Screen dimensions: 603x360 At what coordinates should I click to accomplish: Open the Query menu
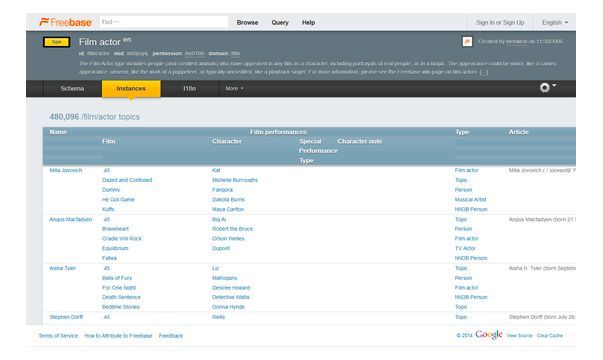tap(280, 23)
